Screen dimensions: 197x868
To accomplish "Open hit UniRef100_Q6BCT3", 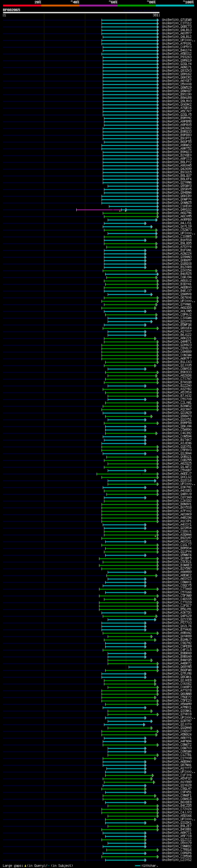I will (177, 26).
